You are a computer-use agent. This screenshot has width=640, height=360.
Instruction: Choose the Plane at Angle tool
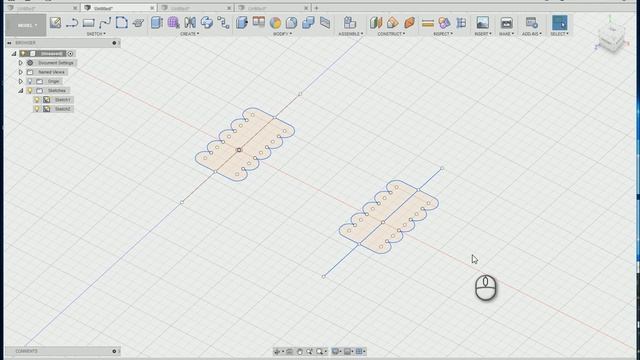click(392, 22)
